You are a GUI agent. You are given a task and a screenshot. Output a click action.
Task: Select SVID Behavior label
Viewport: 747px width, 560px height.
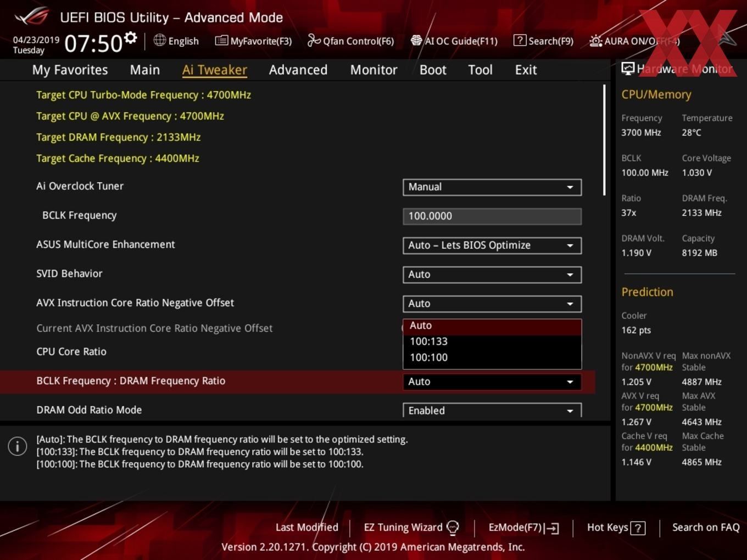[69, 273]
